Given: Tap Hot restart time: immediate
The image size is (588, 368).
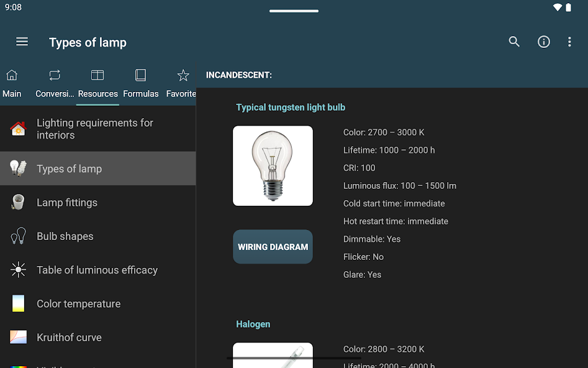Looking at the screenshot, I should [396, 221].
